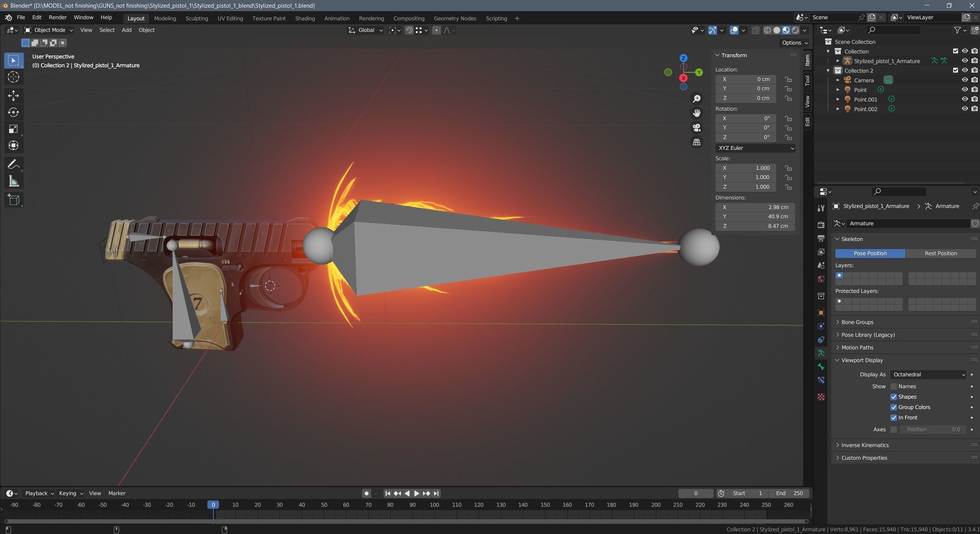The image size is (980, 534).
Task: Select the Add Cube tool
Action: [13, 200]
